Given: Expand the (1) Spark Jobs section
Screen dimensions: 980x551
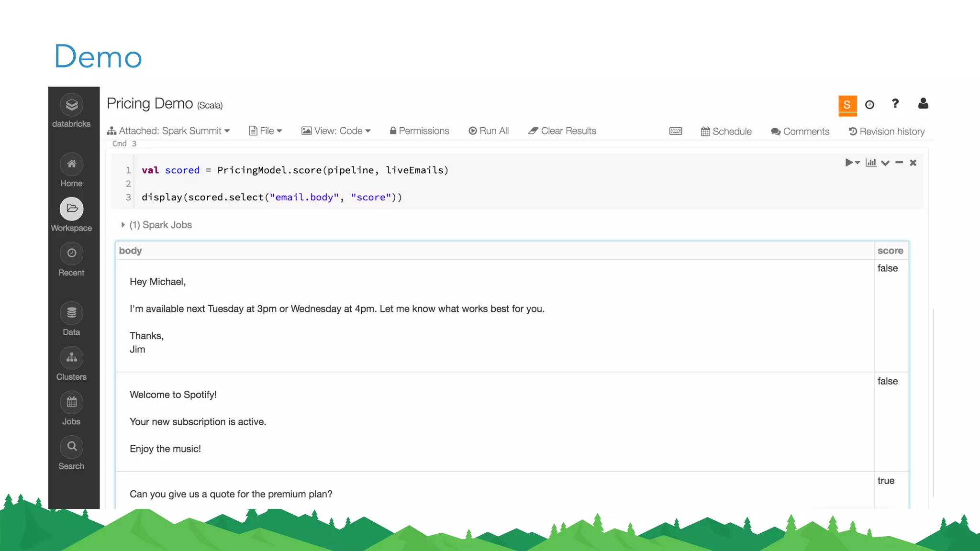Looking at the screenshot, I should pos(123,225).
